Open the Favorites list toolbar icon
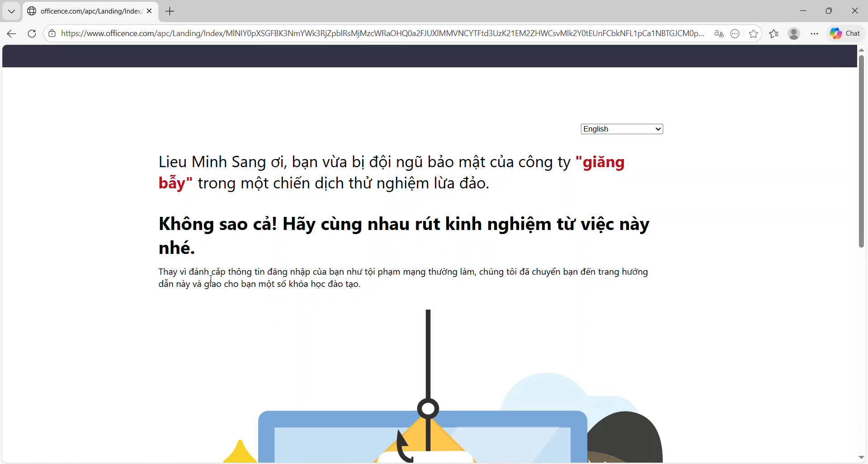 coord(774,34)
